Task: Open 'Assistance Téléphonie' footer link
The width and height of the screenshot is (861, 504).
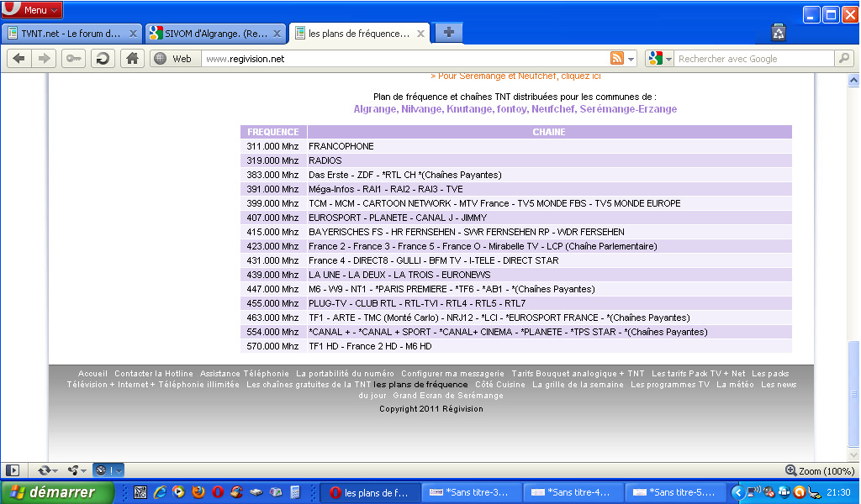Action: 245,374
